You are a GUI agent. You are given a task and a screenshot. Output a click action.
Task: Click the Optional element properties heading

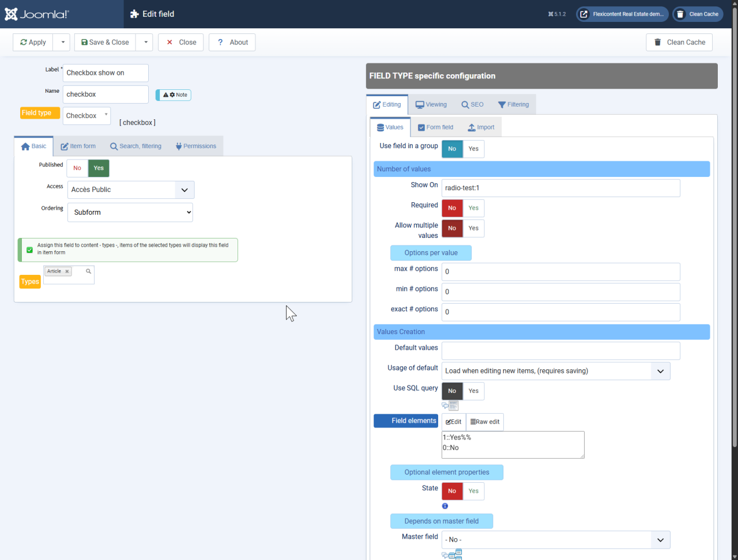coord(447,472)
